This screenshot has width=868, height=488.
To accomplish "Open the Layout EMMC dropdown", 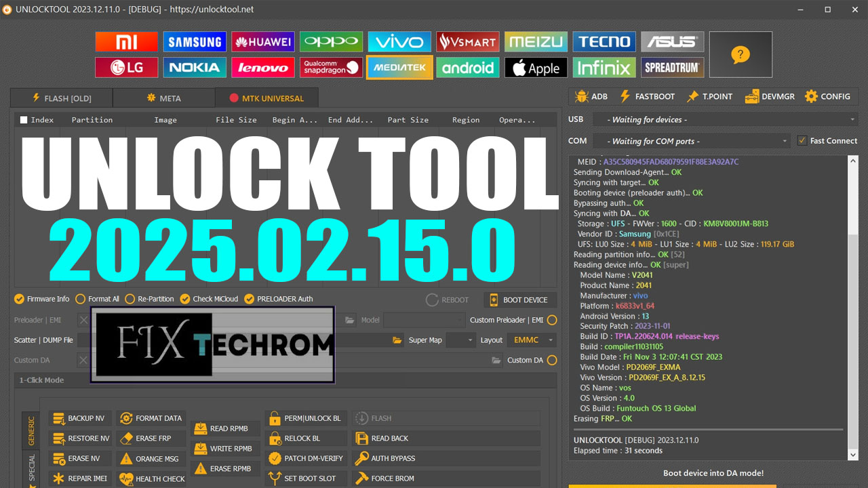I will pos(532,340).
